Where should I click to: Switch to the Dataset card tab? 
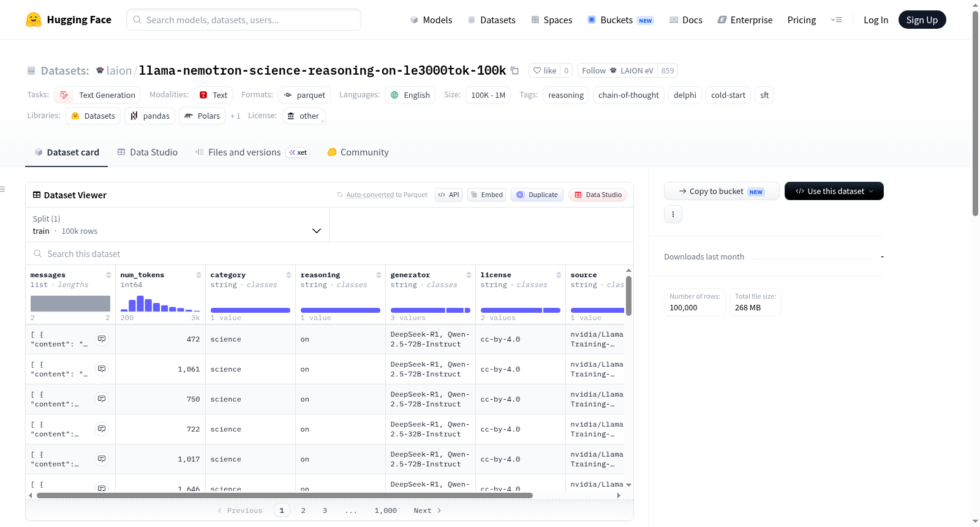pos(67,152)
